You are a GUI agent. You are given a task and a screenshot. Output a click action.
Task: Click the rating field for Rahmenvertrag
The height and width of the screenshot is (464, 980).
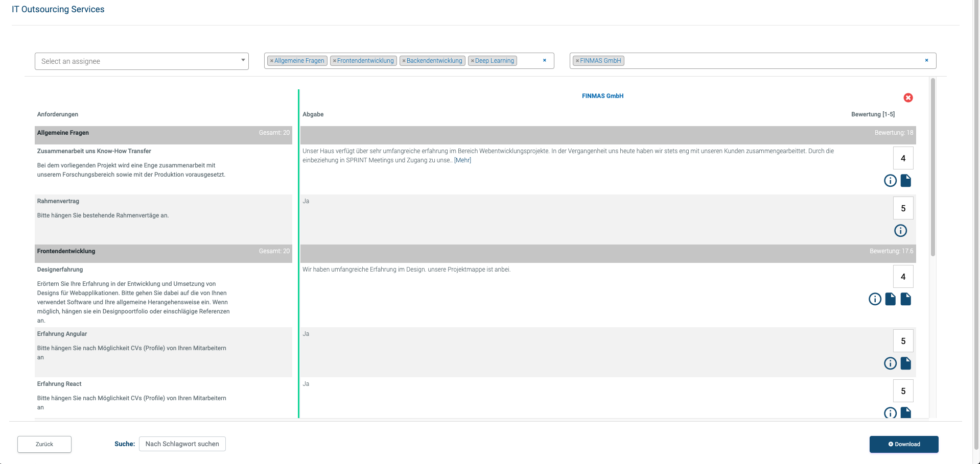click(903, 208)
